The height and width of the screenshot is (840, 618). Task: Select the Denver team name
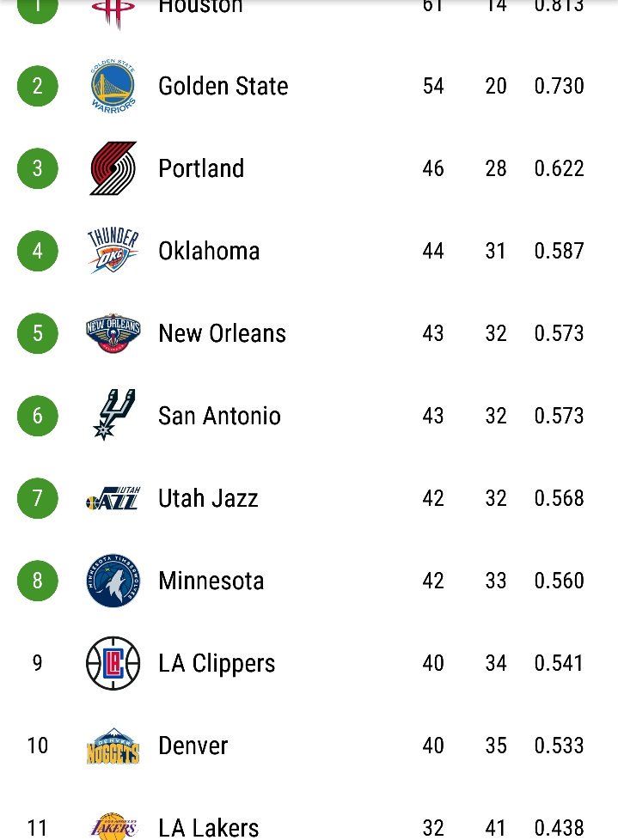pyautogui.click(x=193, y=746)
